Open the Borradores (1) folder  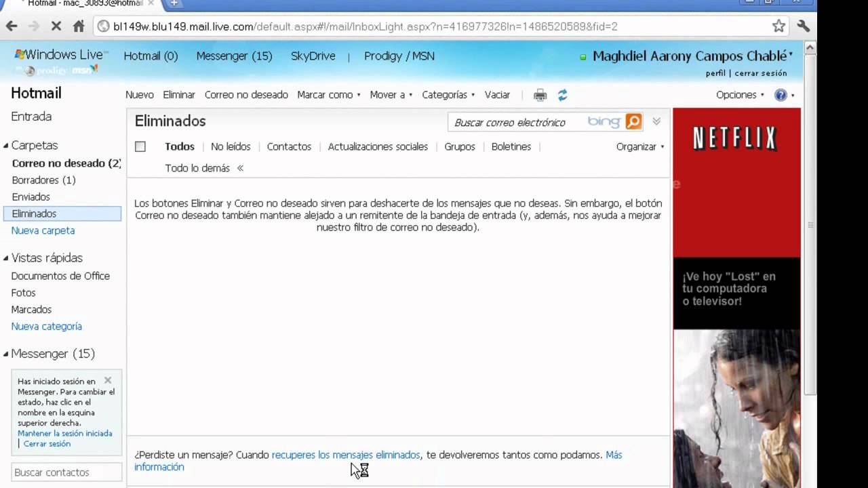coord(43,180)
